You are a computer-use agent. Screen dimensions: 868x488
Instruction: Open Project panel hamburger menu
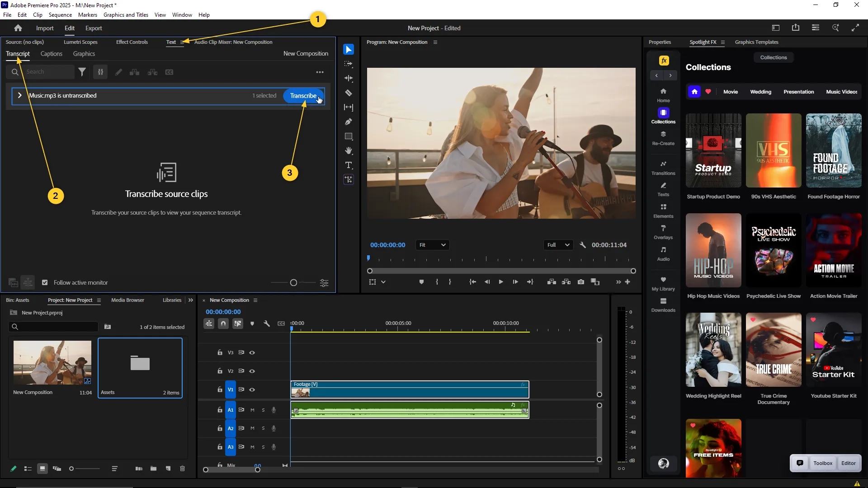click(x=99, y=300)
